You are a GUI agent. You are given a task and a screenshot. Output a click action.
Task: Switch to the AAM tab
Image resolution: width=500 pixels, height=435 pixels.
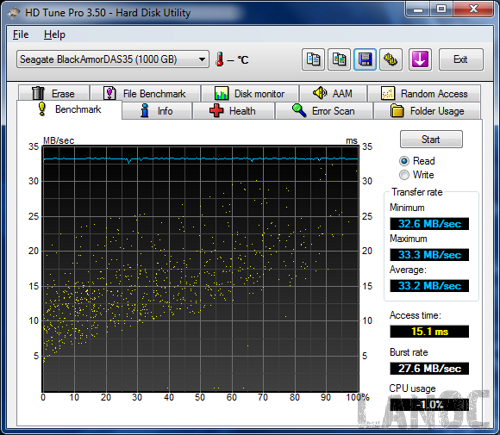(x=333, y=93)
